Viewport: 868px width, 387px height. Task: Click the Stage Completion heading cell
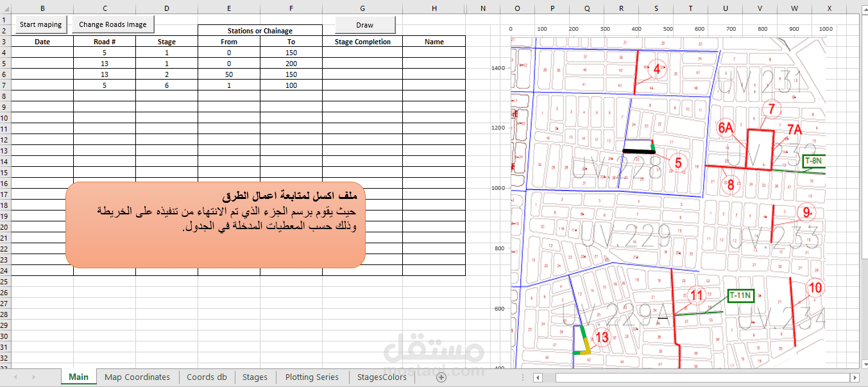click(x=362, y=42)
